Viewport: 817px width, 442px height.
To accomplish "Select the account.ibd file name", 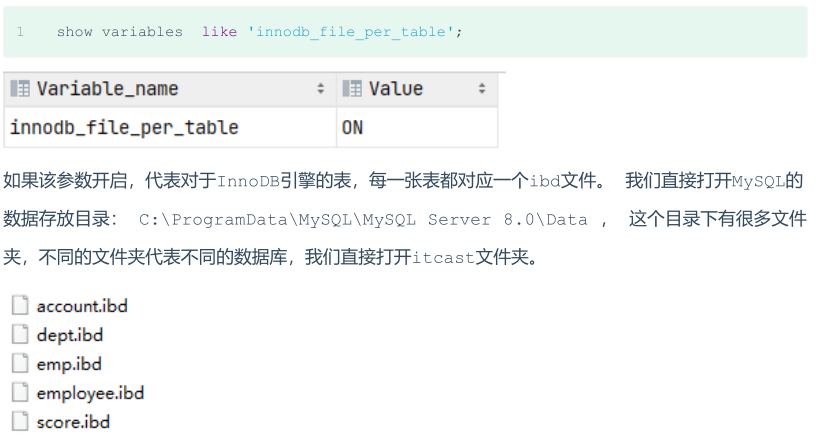I will pyautogui.click(x=82, y=306).
